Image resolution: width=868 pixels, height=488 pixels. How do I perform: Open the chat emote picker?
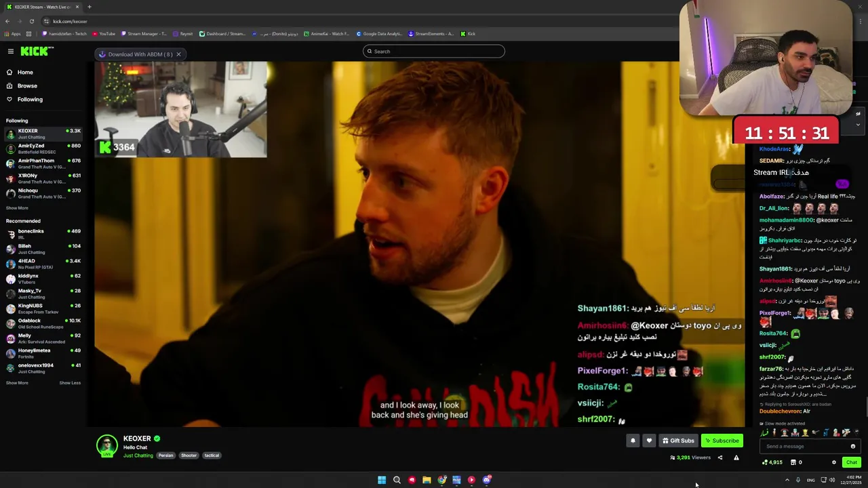pos(853,446)
